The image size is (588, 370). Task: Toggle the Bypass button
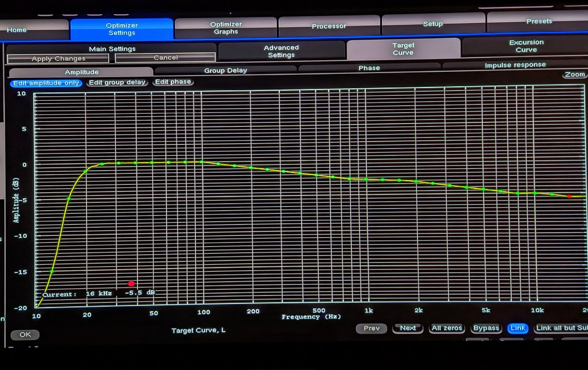coord(486,328)
